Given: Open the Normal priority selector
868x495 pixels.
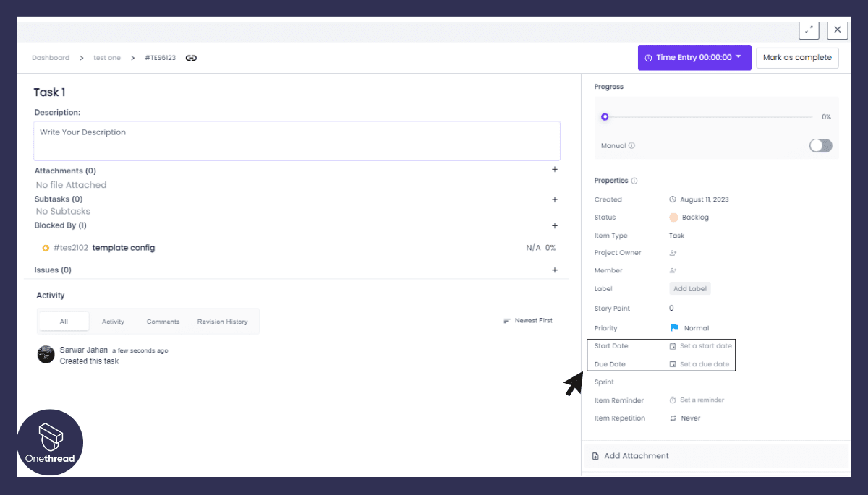Looking at the screenshot, I should point(690,328).
